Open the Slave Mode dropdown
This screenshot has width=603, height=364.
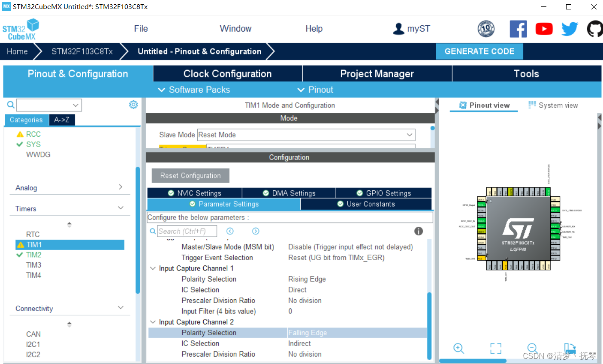306,135
